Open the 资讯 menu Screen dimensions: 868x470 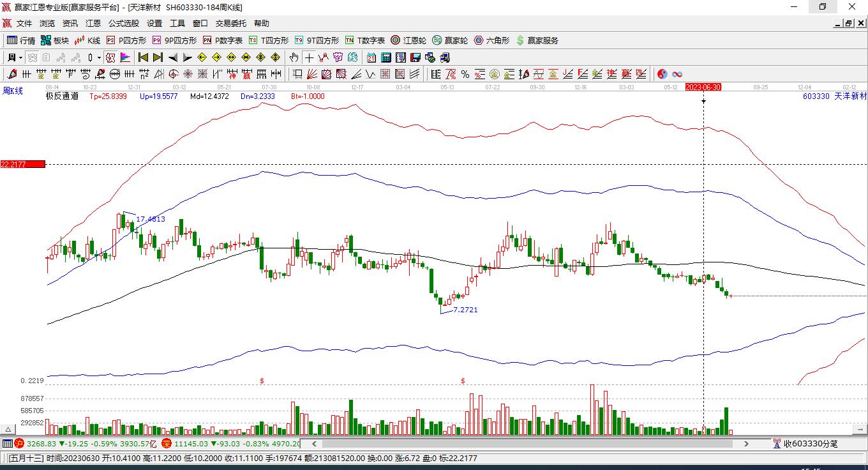tap(70, 24)
